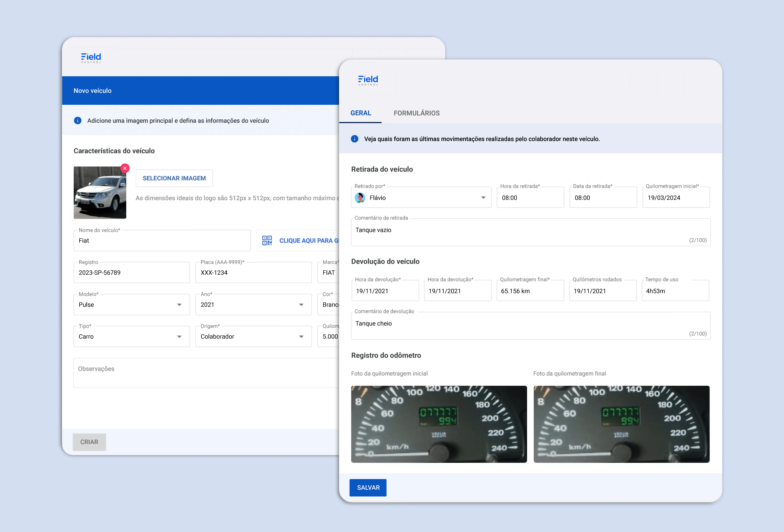This screenshot has height=532, width=784.
Task: Open the initial odometer photo
Action: click(439, 424)
